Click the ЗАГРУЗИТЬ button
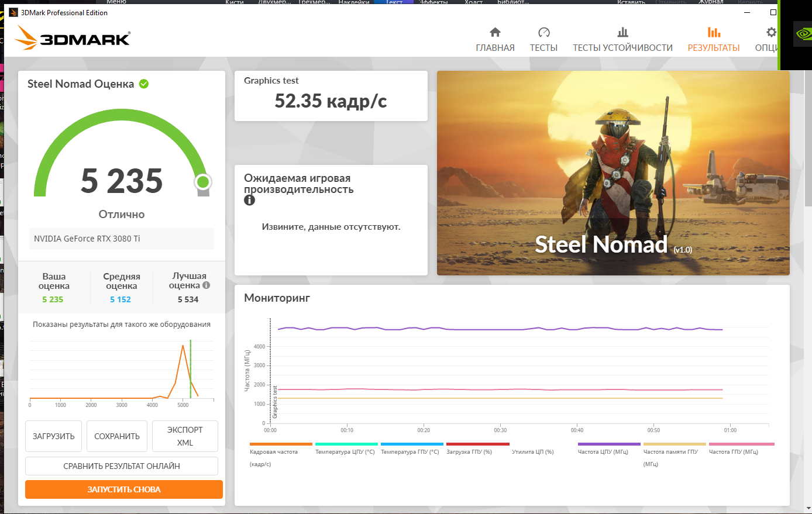Screen dimensions: 812x514 pyautogui.click(x=54, y=436)
